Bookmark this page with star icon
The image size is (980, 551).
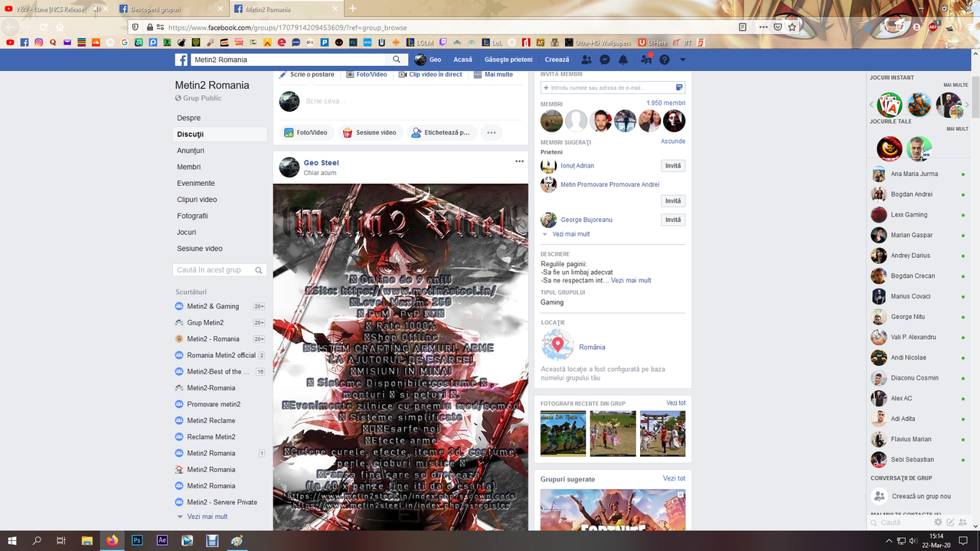coord(792,27)
